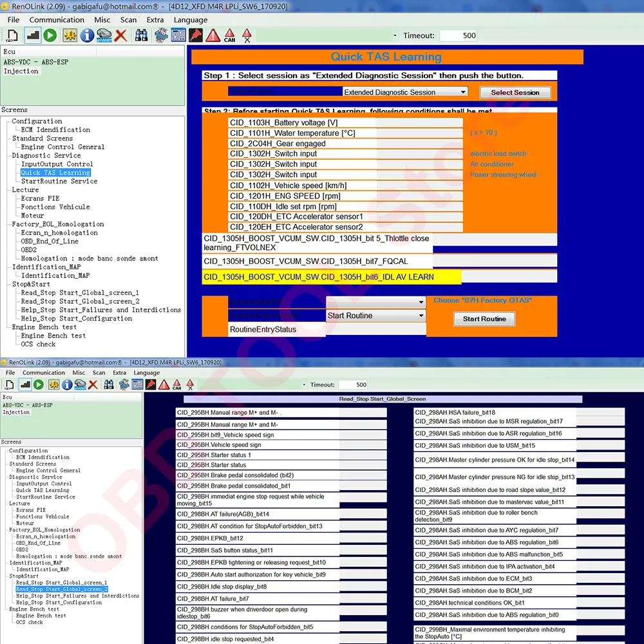This screenshot has height=644, width=644.
Task: Open the Start Routine dropdown
Action: pyautogui.click(x=376, y=316)
